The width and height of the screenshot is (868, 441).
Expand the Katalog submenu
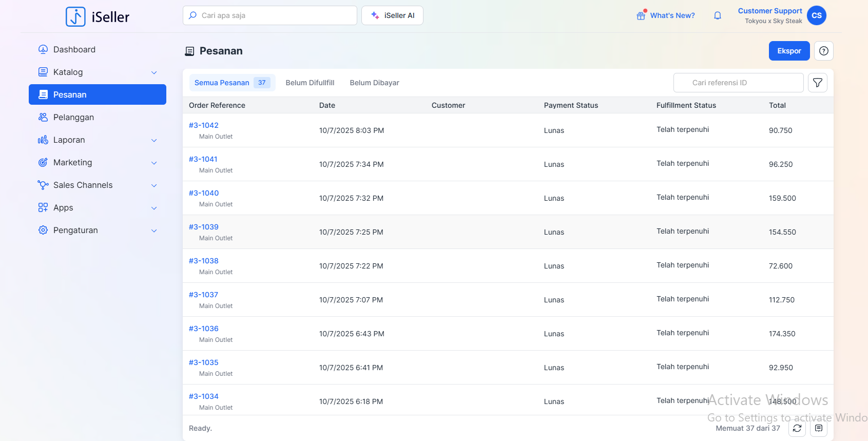point(154,72)
